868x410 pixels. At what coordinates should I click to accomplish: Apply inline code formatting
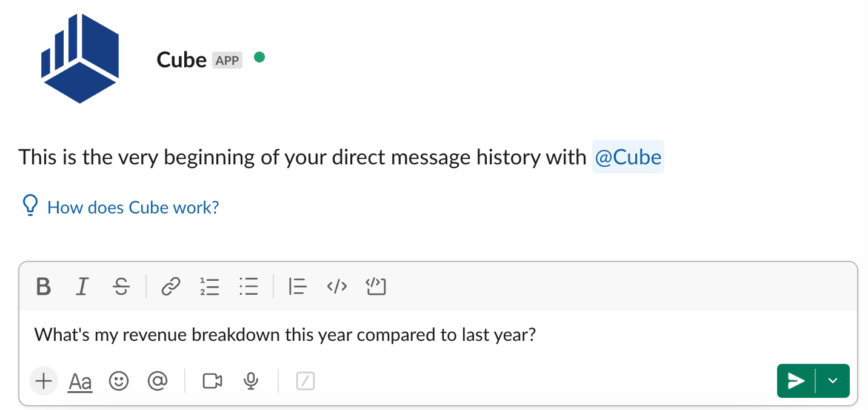pos(337,286)
